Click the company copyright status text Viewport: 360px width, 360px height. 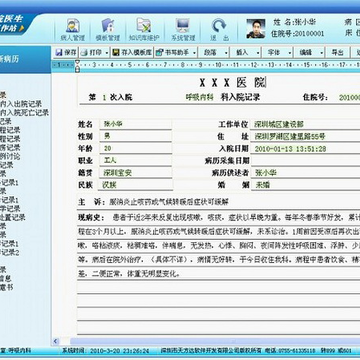tap(211, 351)
